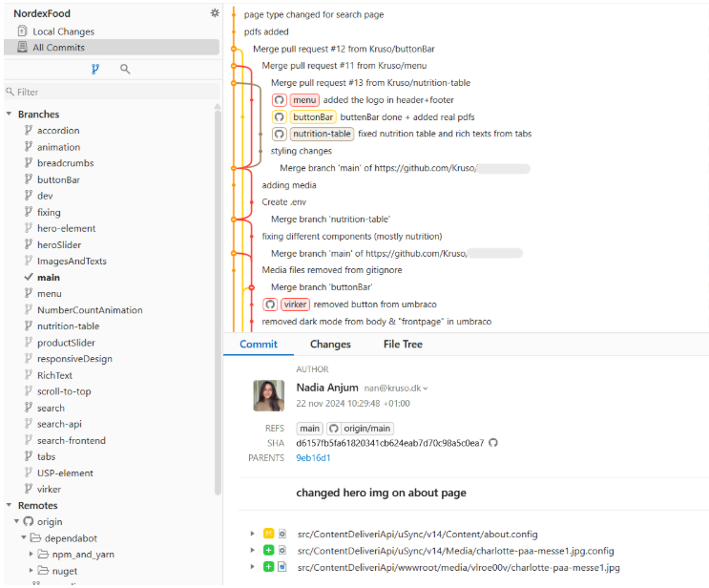Select All Commits in the sidebar
The width and height of the screenshot is (709, 588).
(58, 48)
